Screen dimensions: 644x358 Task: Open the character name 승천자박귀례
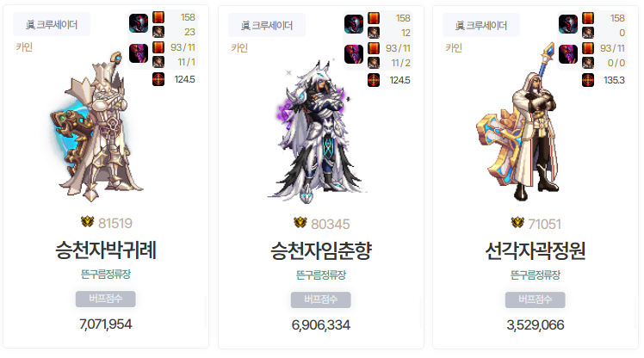click(x=106, y=250)
